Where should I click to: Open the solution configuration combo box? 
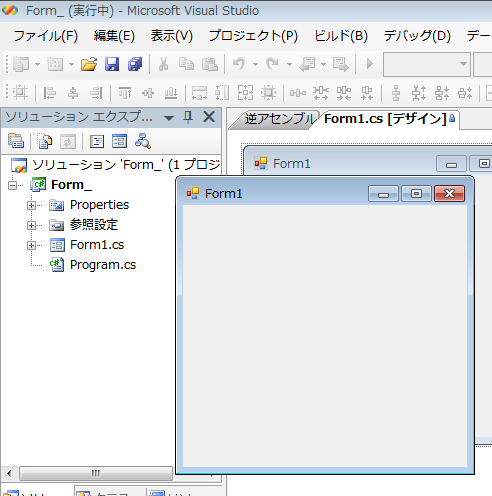coord(427,64)
